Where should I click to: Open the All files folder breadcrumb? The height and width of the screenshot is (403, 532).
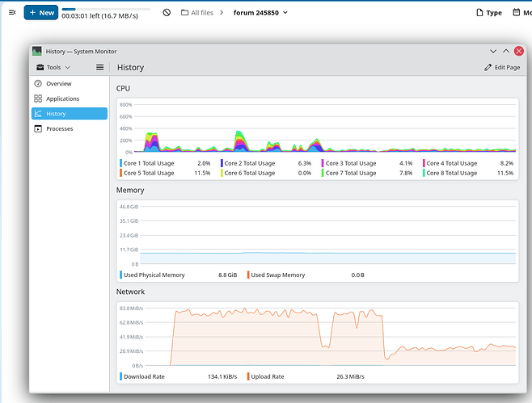click(197, 13)
